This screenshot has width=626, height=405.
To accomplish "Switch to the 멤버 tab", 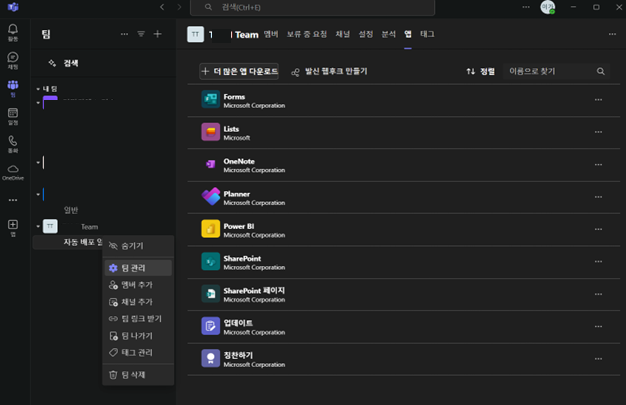I will point(271,34).
